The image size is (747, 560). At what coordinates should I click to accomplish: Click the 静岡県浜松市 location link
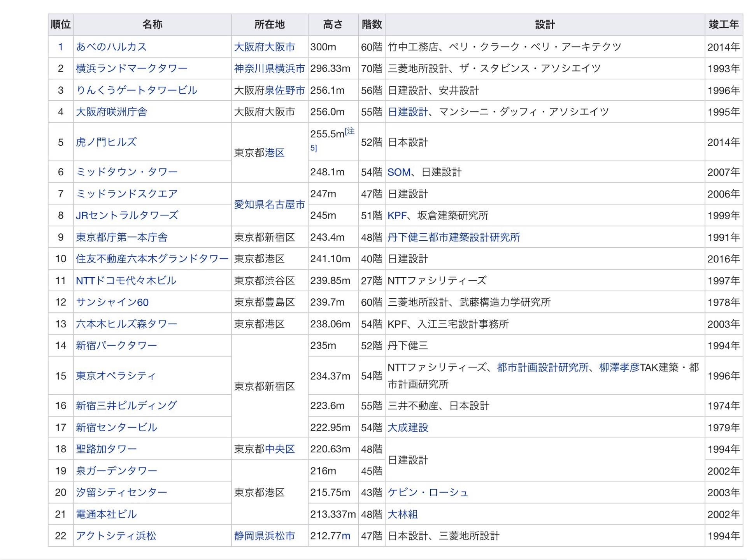[264, 536]
